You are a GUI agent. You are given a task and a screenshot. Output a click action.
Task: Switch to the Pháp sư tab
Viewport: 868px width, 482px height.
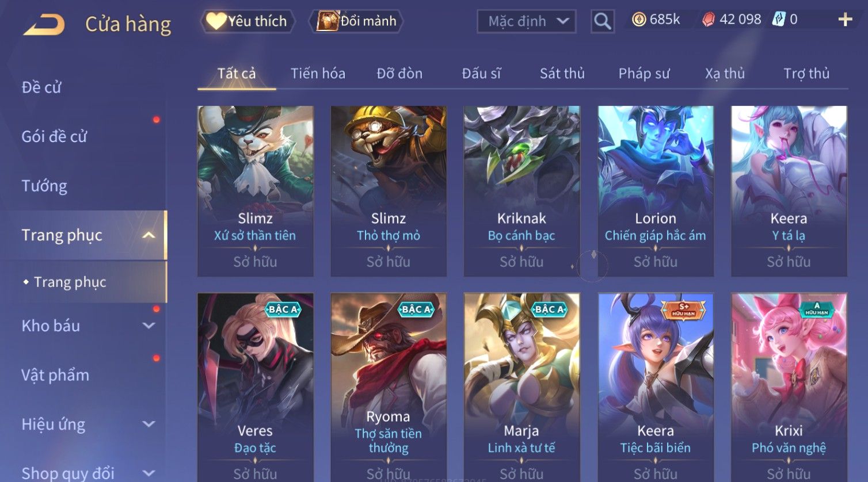tap(644, 74)
